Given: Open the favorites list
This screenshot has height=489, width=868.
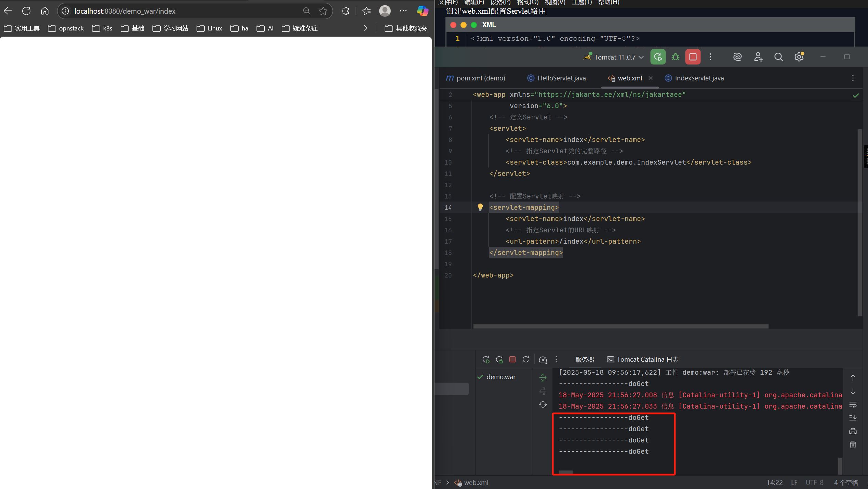Looking at the screenshot, I should point(366,11).
